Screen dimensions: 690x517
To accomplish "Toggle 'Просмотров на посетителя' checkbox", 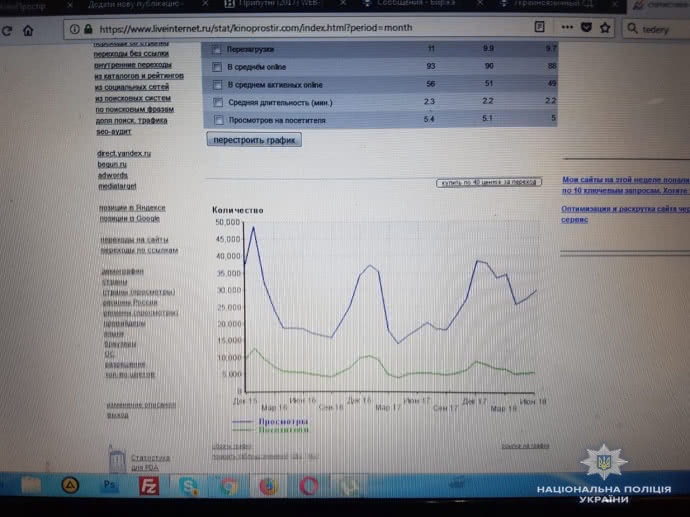I will [216, 121].
